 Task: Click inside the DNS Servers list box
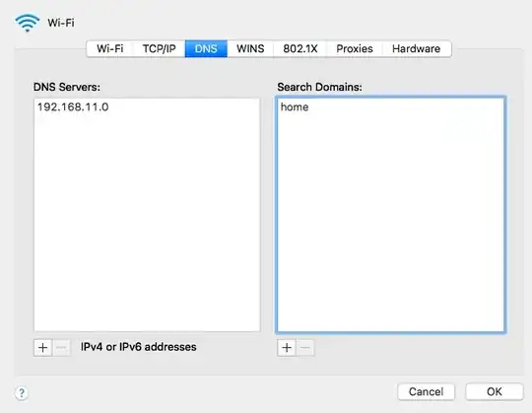pos(147,215)
